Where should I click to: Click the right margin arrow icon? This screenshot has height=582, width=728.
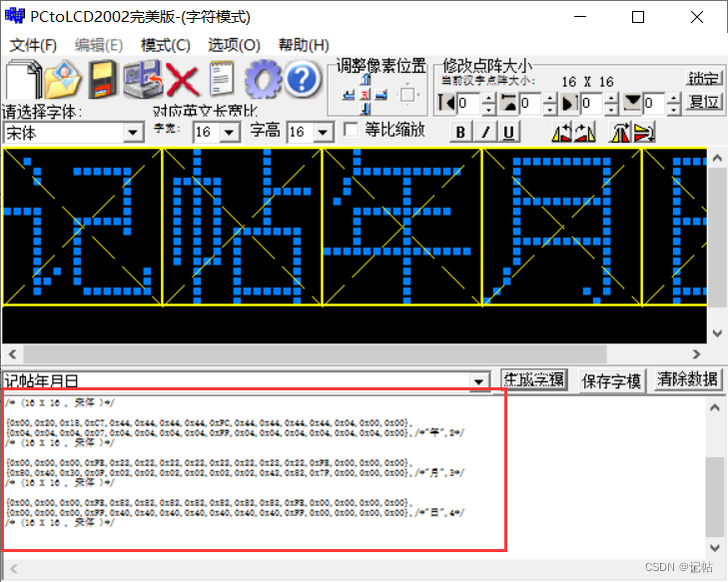click(570, 103)
